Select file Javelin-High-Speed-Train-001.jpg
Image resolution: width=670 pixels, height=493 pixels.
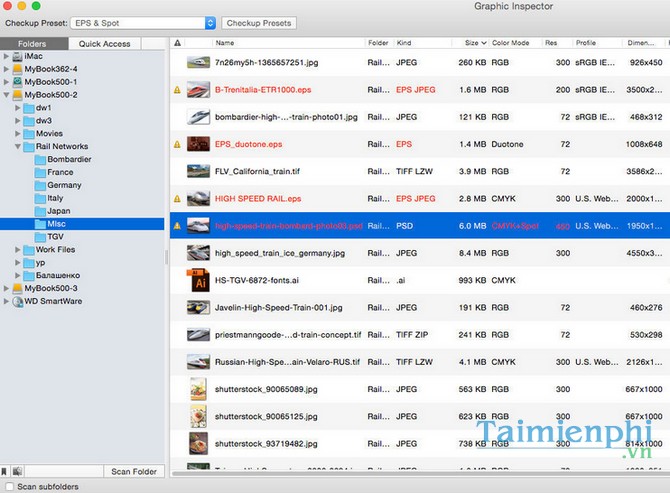click(279, 308)
